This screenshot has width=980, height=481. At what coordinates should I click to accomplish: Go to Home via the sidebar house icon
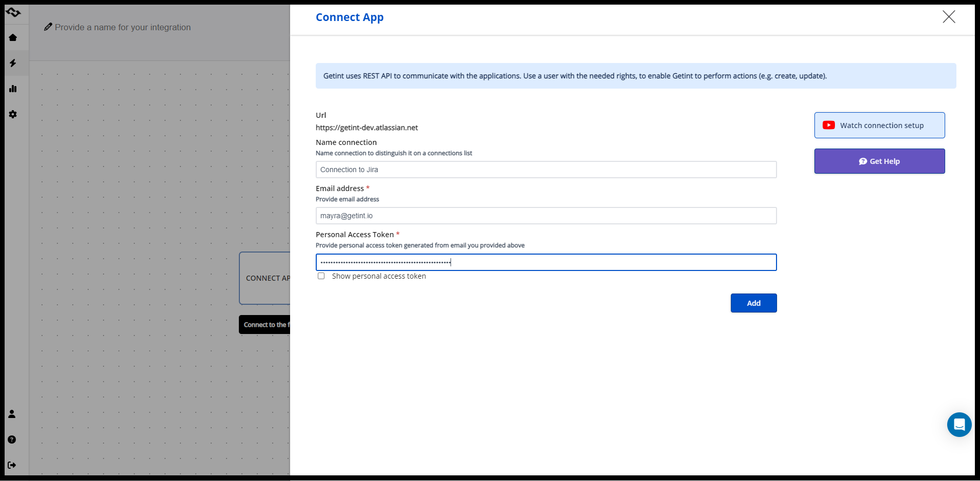[13, 37]
